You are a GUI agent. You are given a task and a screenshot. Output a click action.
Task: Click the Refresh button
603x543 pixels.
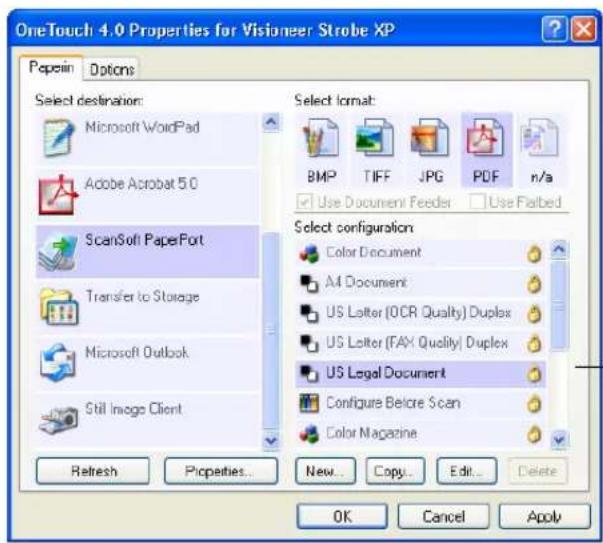tap(93, 471)
